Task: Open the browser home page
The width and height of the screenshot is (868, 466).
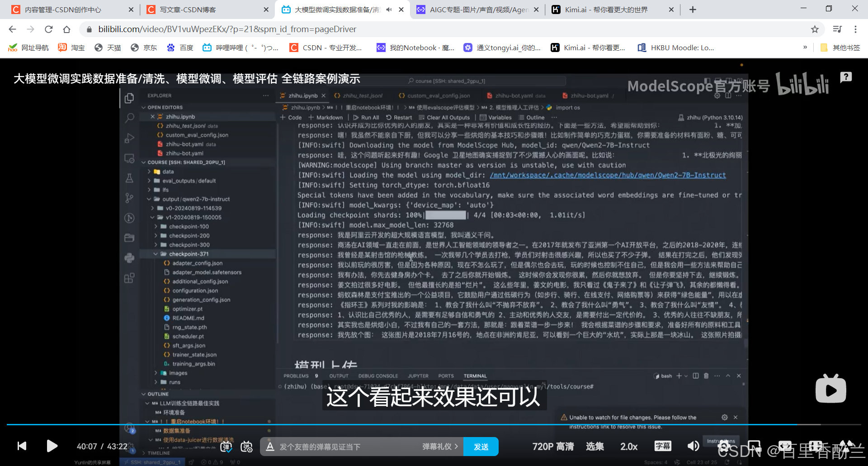Action: pyautogui.click(x=66, y=29)
